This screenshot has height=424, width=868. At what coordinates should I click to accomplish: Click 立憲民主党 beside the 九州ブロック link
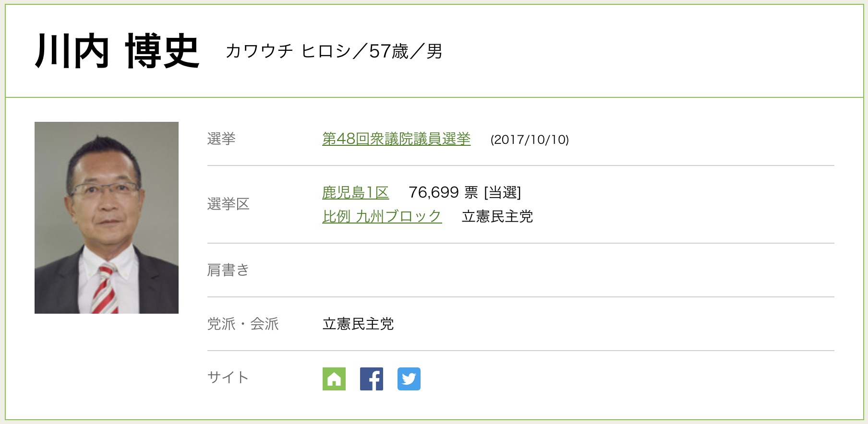[x=497, y=217]
